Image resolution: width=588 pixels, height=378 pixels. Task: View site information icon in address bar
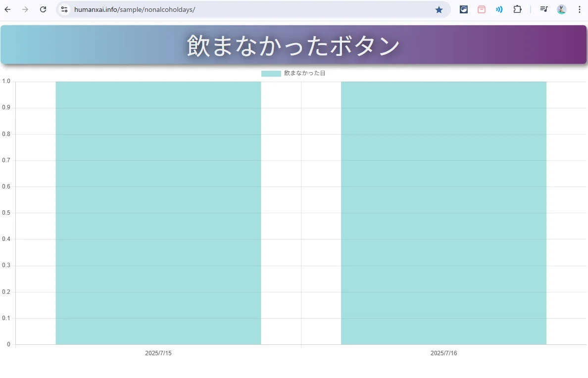point(64,9)
